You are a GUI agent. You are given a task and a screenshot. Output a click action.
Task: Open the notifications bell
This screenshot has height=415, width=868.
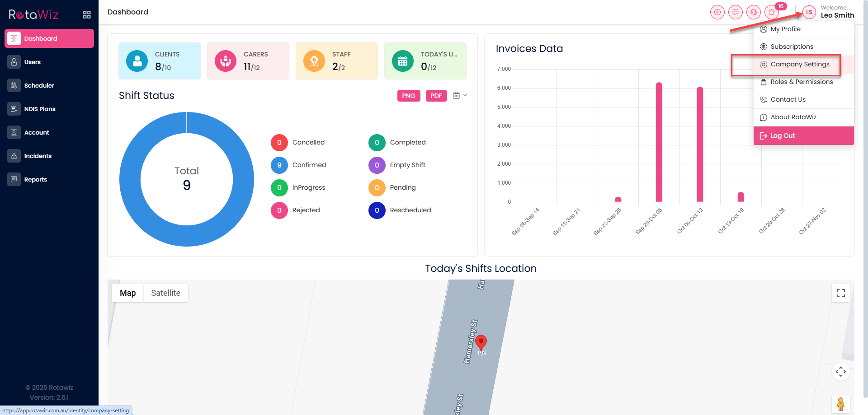coord(772,12)
